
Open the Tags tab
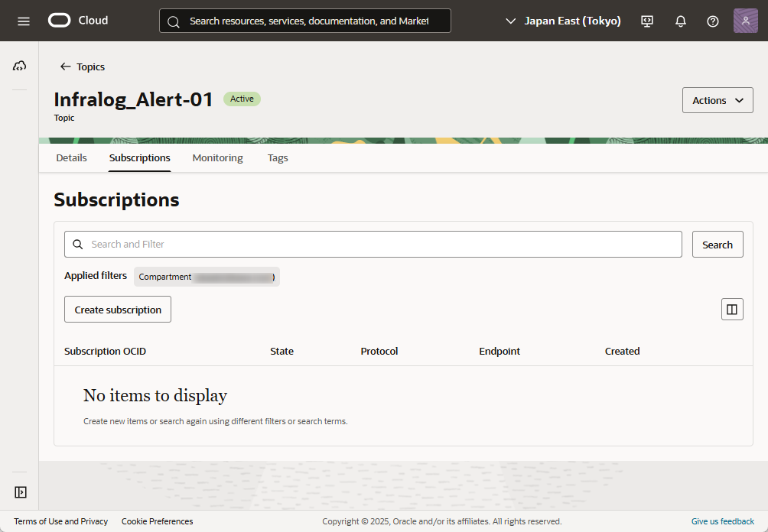tap(278, 158)
